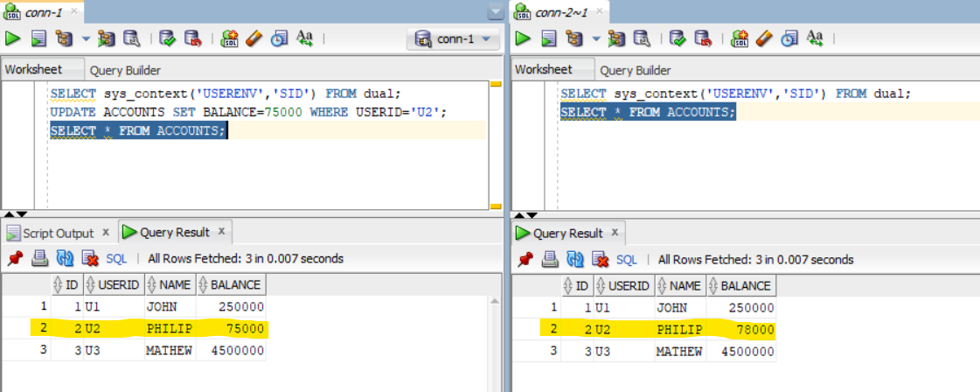Click Explain Plan icon in conn-1 toolbar

[64, 38]
